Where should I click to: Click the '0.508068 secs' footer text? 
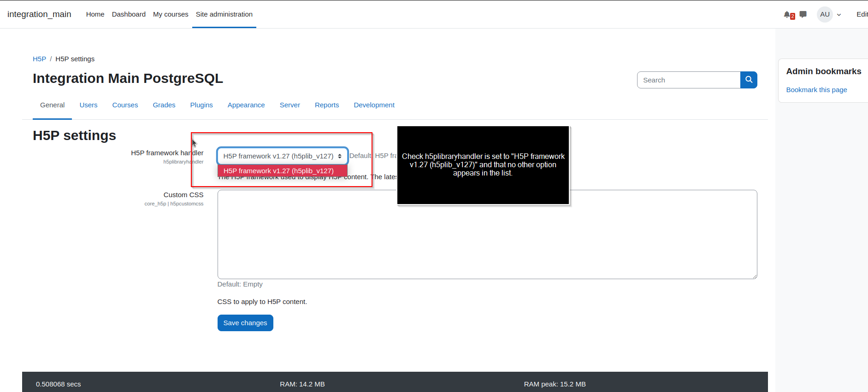tap(59, 384)
